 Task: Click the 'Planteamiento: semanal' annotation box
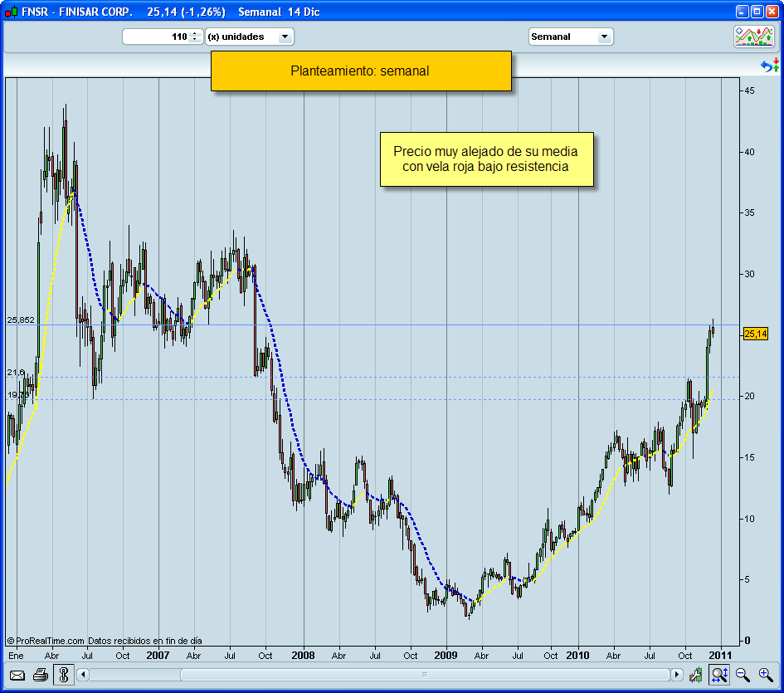pos(361,71)
